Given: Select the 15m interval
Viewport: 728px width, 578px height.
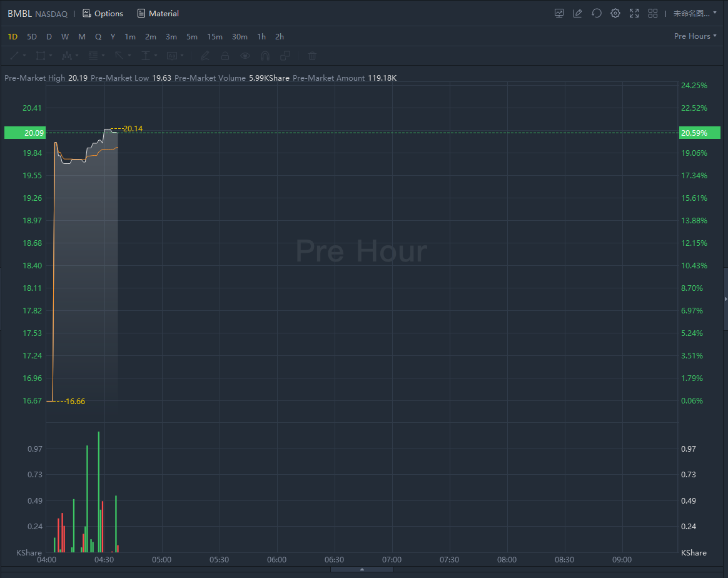Looking at the screenshot, I should [x=215, y=37].
